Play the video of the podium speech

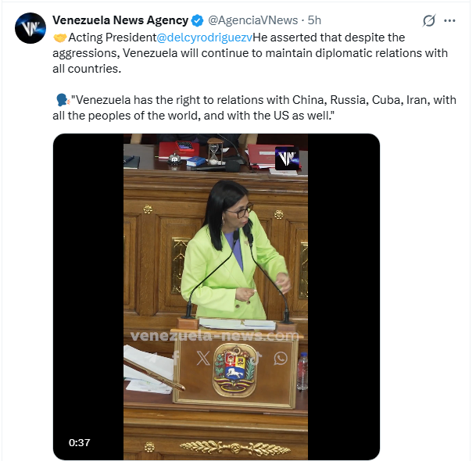pyautogui.click(x=217, y=296)
